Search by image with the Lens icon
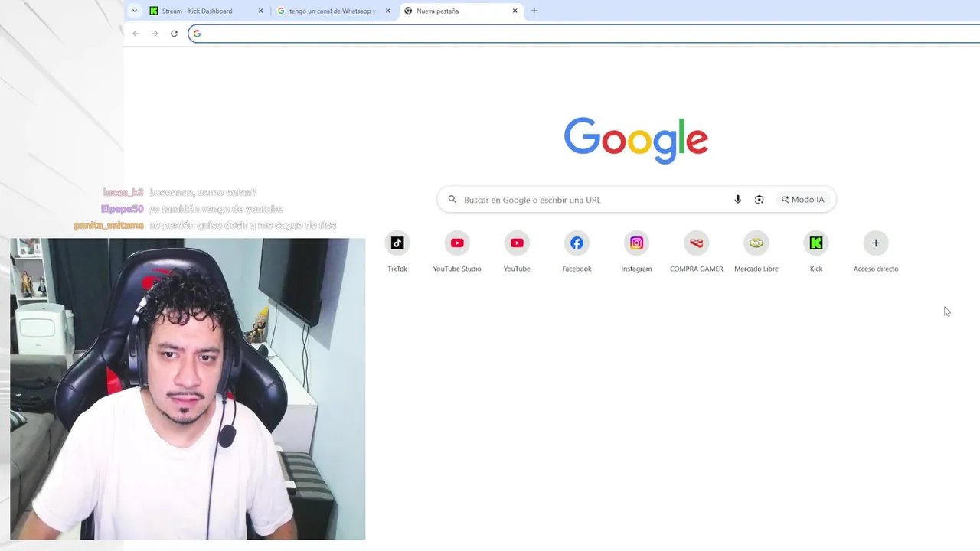 [x=759, y=200]
